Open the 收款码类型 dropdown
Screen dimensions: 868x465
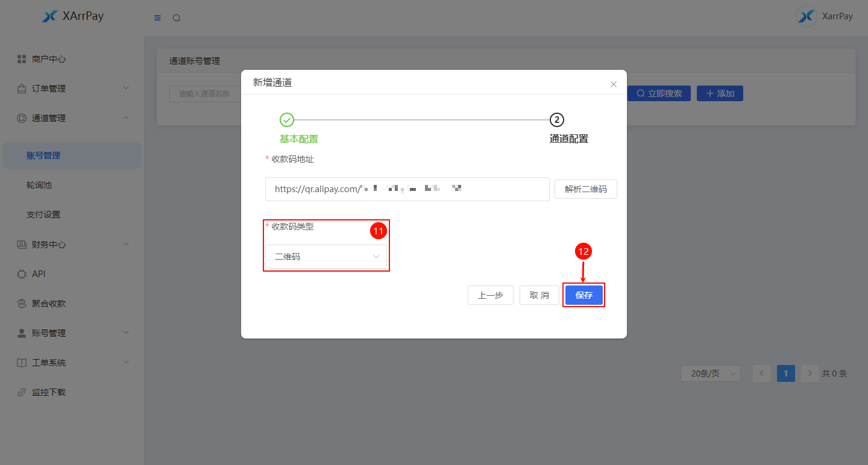[326, 257]
